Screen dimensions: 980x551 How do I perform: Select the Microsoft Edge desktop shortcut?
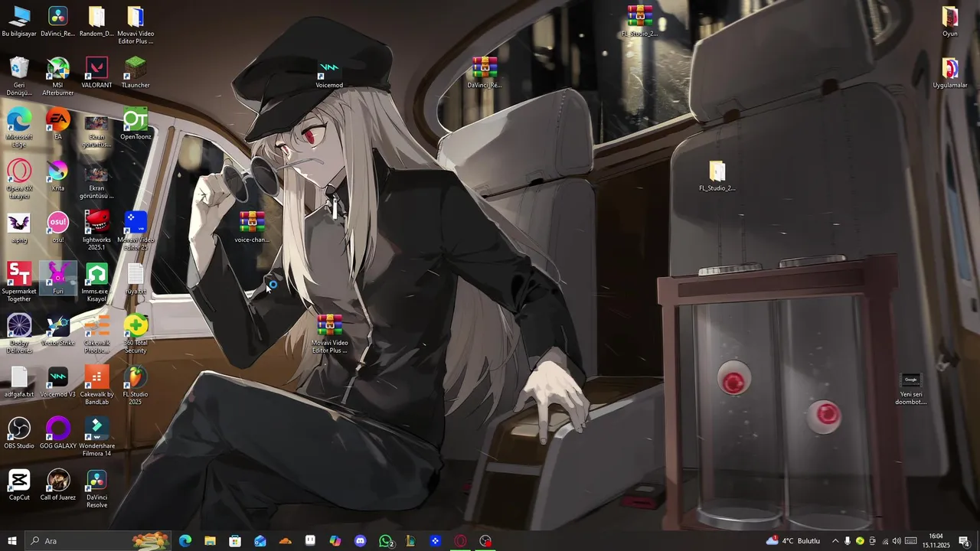pyautogui.click(x=19, y=128)
